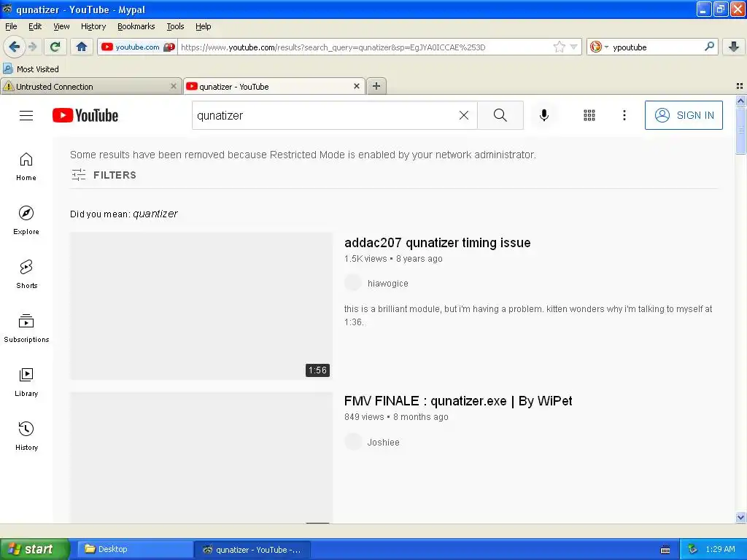Click the page scrollbar down arrow
The image size is (747, 560).
coord(740,517)
